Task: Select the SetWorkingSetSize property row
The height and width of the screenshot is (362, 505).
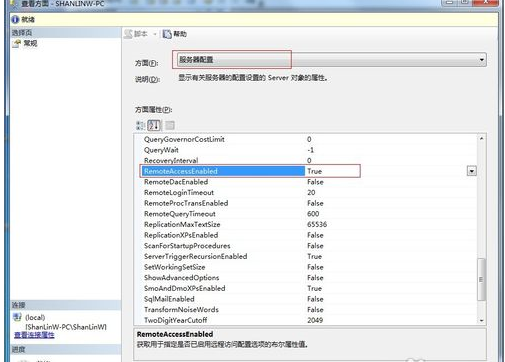Action: [x=306, y=267]
